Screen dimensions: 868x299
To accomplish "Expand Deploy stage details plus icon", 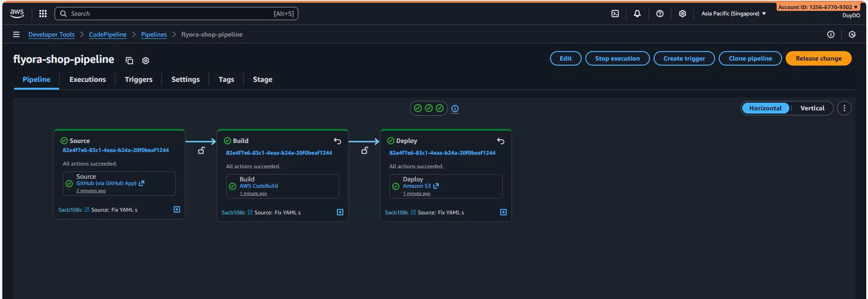I will 503,212.
